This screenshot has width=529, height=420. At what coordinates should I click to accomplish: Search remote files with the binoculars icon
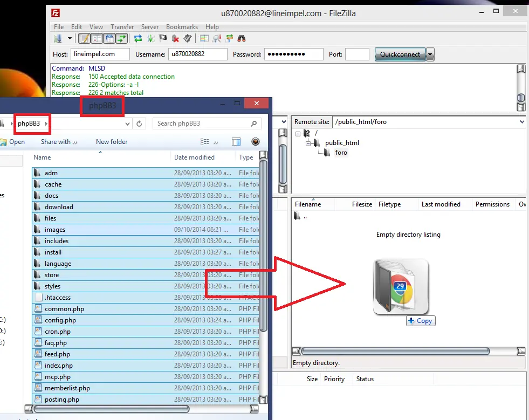pyautogui.click(x=242, y=38)
